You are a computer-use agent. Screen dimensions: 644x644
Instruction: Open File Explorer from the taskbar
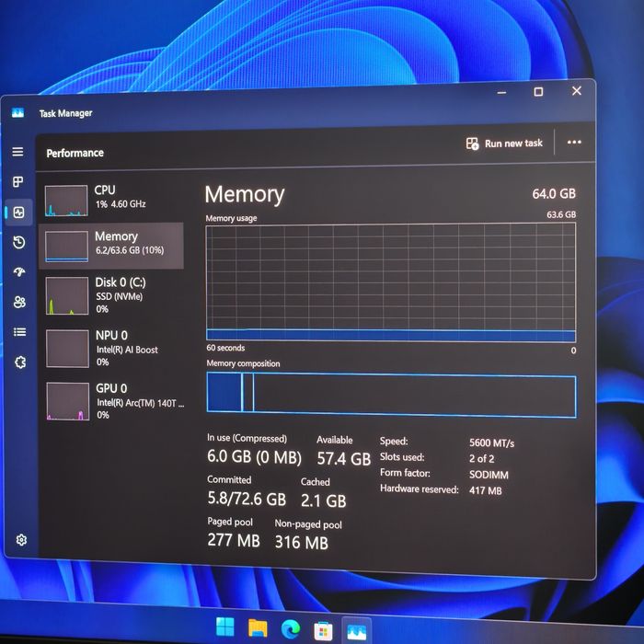pos(258,628)
